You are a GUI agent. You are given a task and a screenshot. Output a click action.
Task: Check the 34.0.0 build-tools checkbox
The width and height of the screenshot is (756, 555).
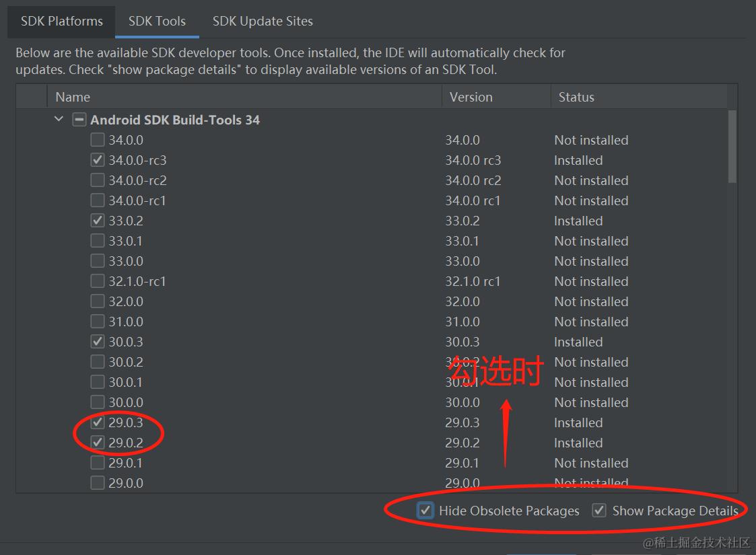pyautogui.click(x=98, y=140)
